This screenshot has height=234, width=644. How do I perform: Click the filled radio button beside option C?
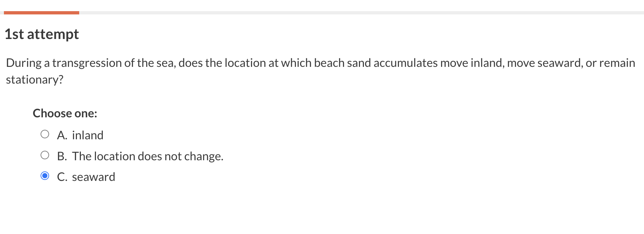[45, 176]
